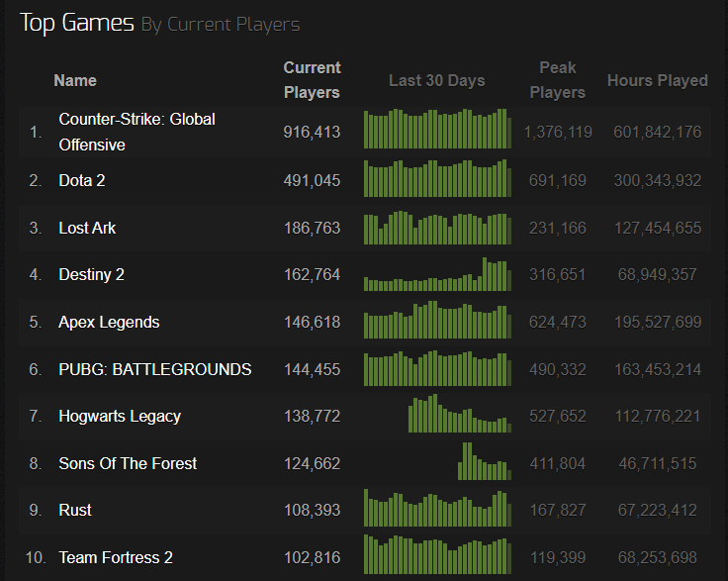Screen dimensions: 728x581
Task: Select hours played value 300,343,932
Action: coord(658,180)
